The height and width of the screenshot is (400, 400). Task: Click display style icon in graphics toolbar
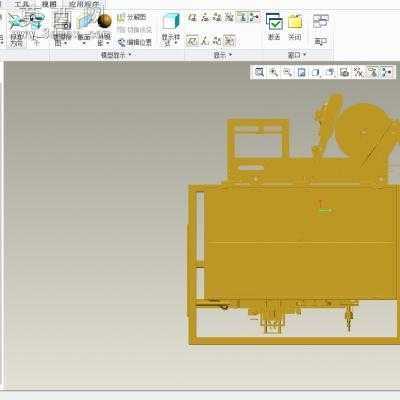coord(316,72)
